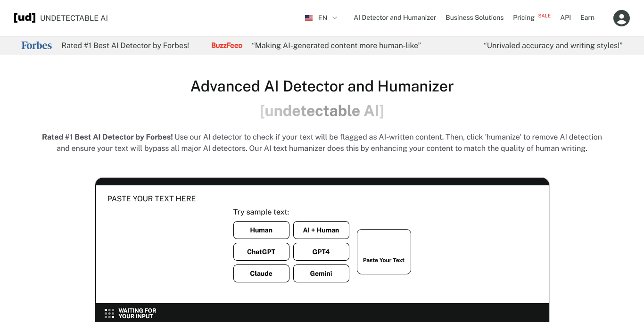
Task: Click into the Paste Your Text Here field
Action: (322, 244)
